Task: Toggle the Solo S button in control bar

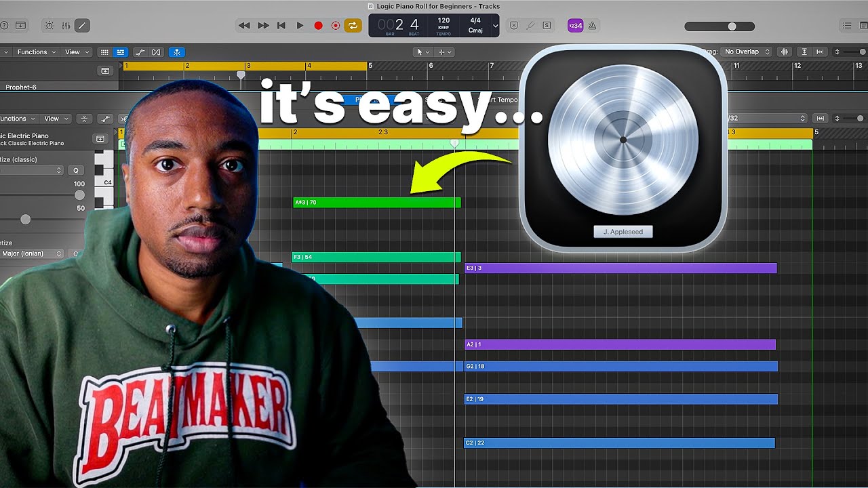Action: coord(547,26)
